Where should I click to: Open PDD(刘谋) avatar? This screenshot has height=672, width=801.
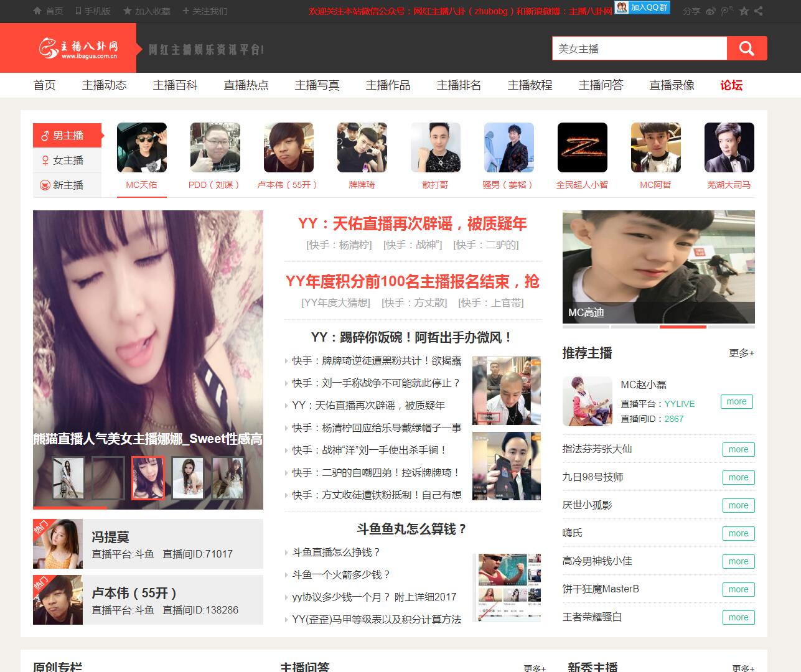(215, 147)
